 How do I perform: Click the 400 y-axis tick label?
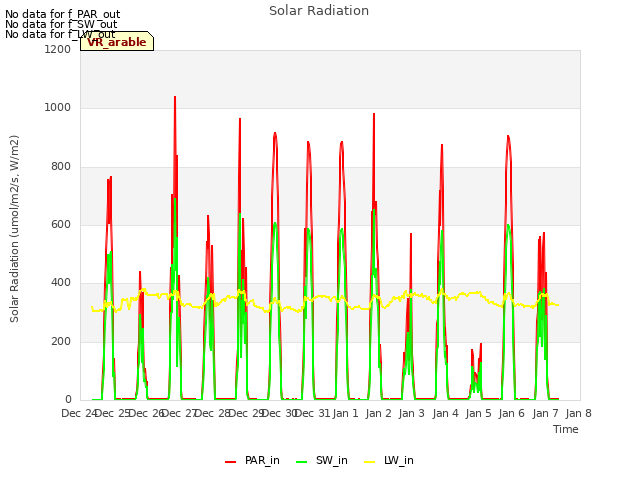61,283
